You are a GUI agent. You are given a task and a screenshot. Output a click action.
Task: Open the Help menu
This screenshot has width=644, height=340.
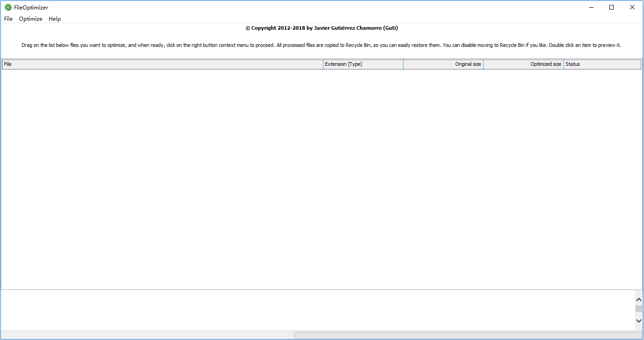click(55, 19)
